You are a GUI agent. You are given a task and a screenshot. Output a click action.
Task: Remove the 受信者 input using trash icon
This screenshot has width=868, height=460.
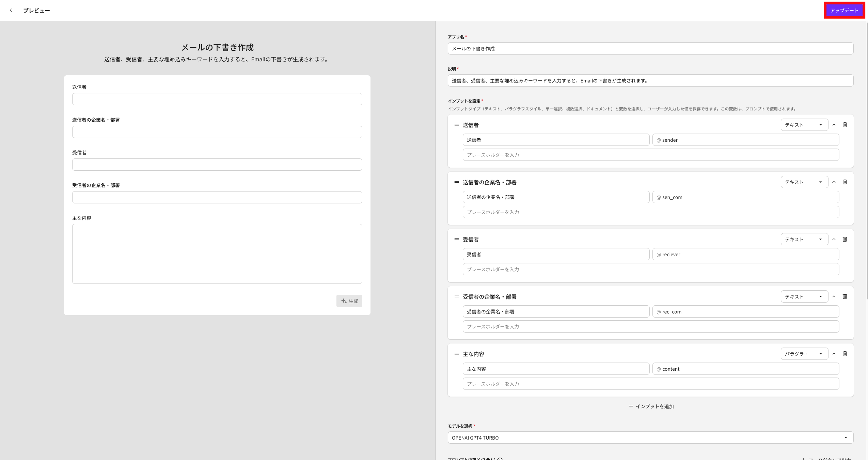pos(845,239)
